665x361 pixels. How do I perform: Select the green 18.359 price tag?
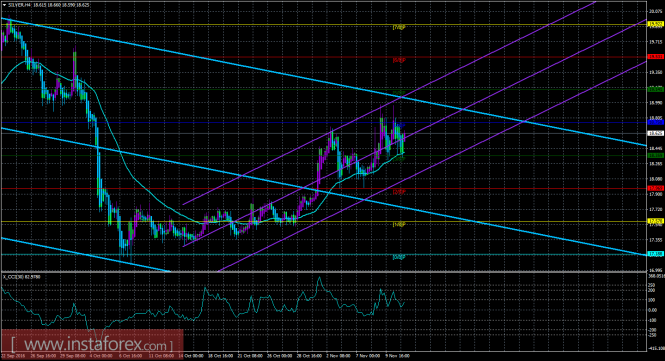[x=656, y=156]
